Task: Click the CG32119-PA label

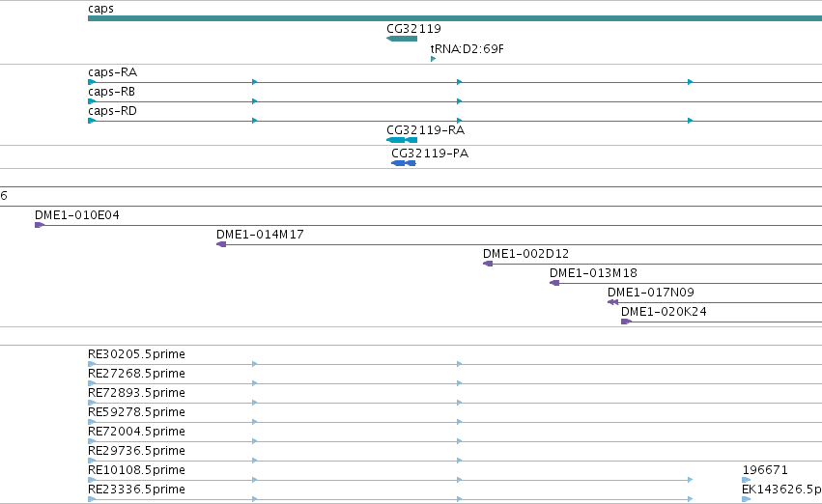Action: point(430,154)
